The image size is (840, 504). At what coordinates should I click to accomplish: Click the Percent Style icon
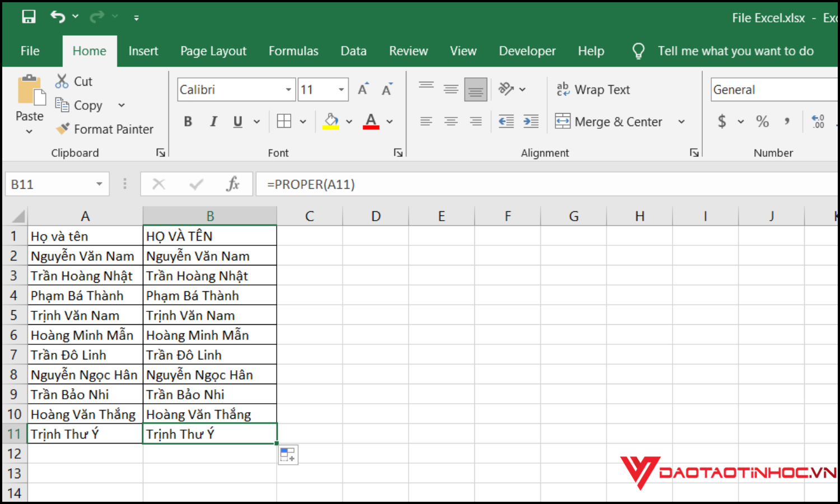762,122
